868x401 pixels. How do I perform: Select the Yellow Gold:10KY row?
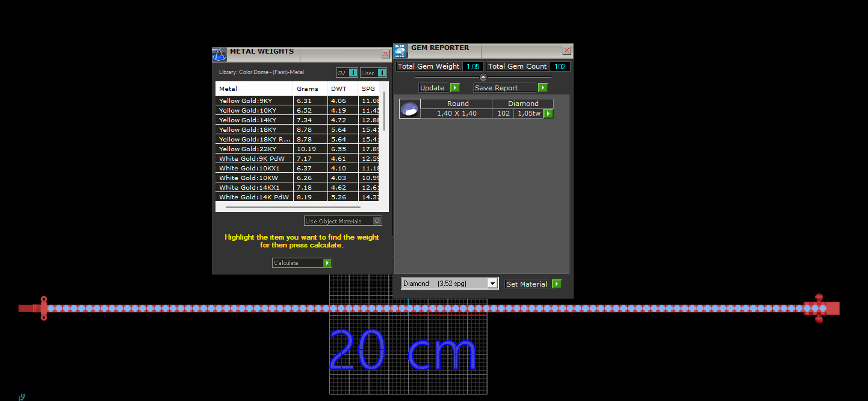click(297, 110)
